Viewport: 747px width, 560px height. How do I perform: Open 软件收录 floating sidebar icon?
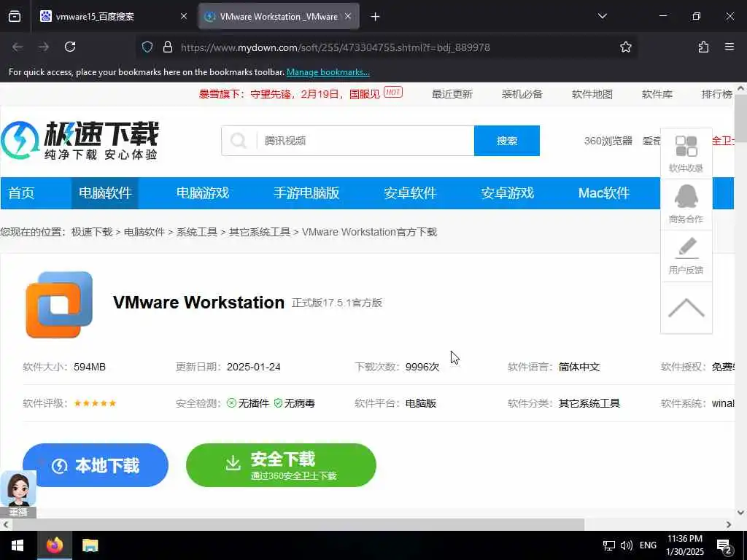point(686,154)
